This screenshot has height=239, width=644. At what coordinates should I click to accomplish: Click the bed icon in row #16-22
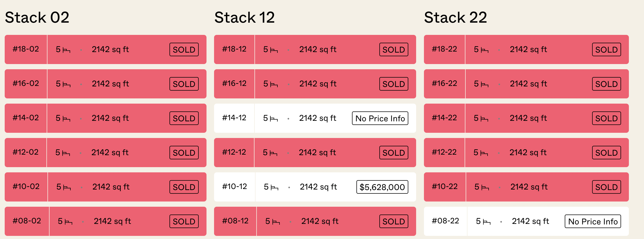pyautogui.click(x=485, y=84)
